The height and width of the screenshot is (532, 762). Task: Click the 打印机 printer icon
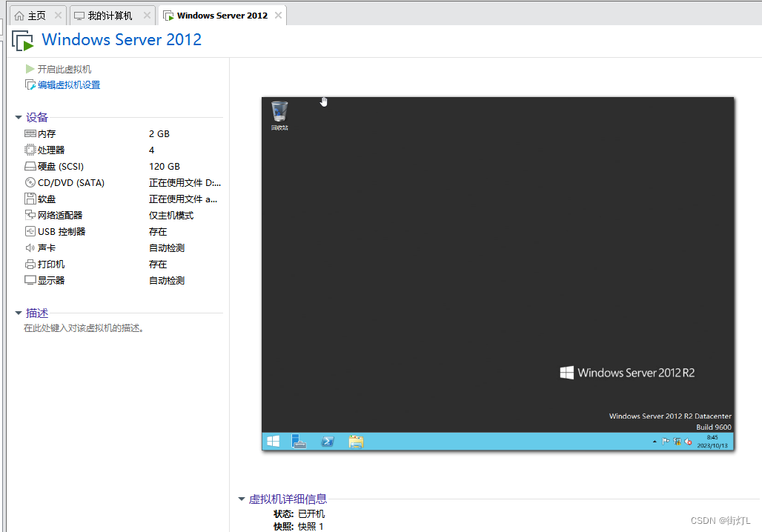click(30, 265)
